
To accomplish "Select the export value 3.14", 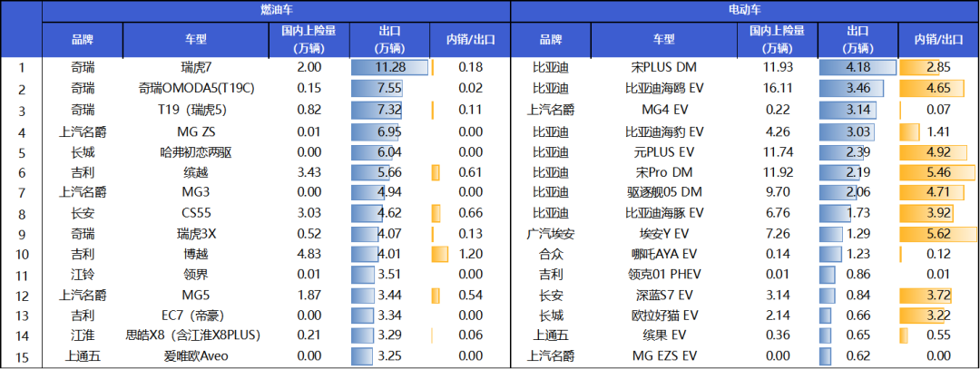I will click(x=858, y=110).
